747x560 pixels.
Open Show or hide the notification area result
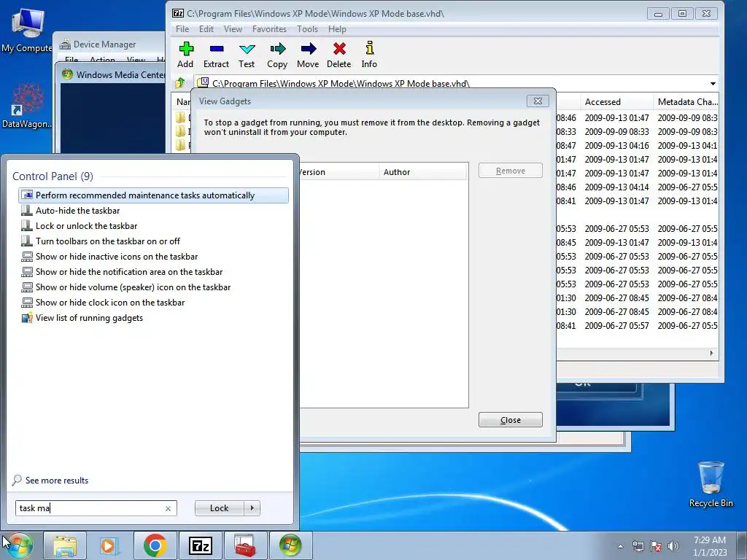(153, 272)
